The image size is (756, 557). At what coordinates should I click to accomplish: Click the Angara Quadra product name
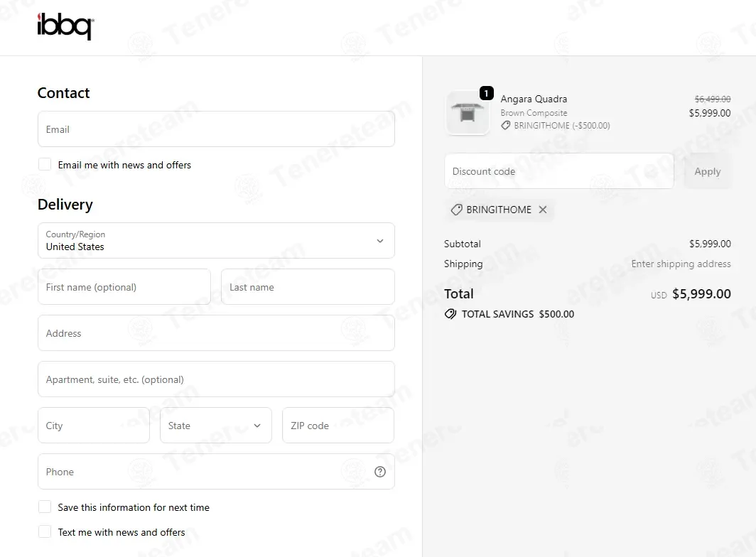(x=534, y=99)
